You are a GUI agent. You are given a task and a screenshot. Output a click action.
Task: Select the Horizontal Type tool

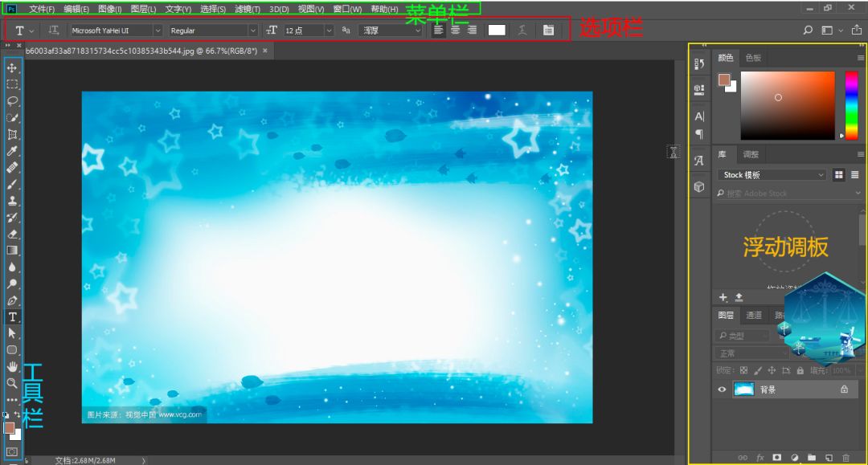(12, 316)
